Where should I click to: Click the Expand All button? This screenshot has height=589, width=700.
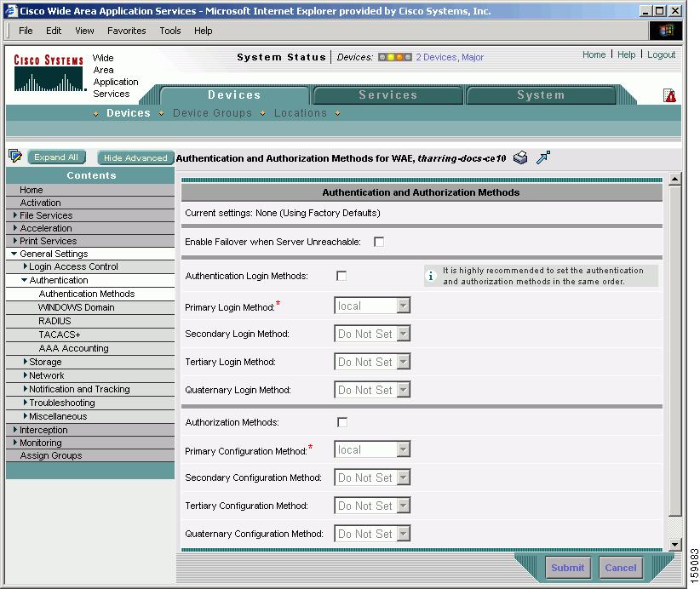(x=56, y=157)
